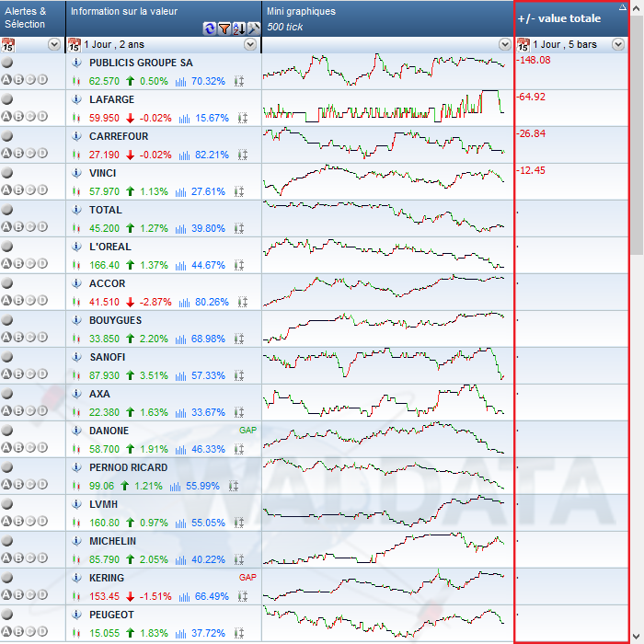
Task: Toggle alert circle for SANOFI
Action: tap(7, 357)
